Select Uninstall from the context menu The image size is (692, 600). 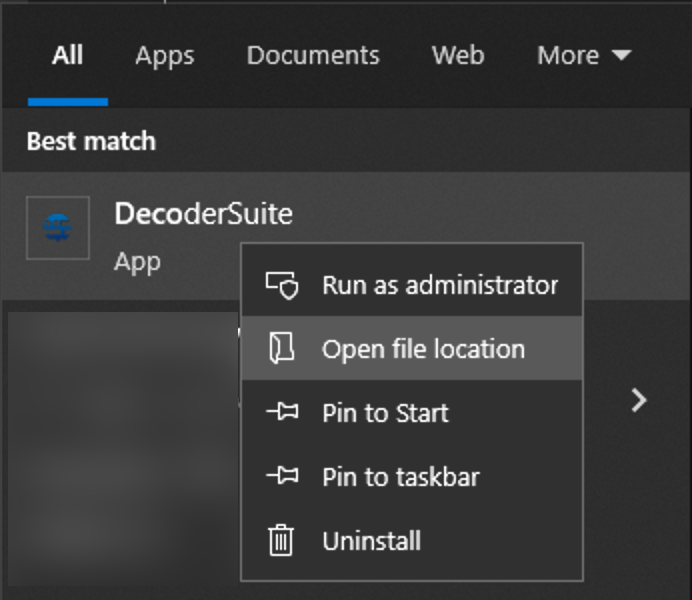click(412, 540)
